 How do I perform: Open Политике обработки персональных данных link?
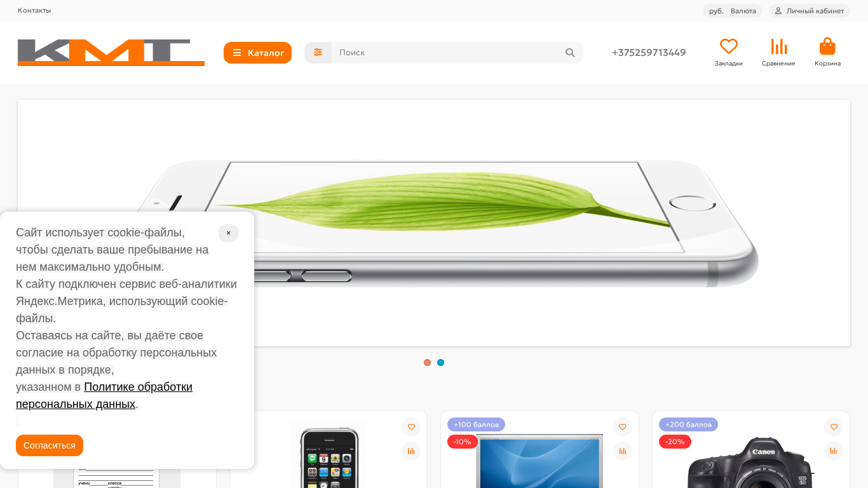104,395
